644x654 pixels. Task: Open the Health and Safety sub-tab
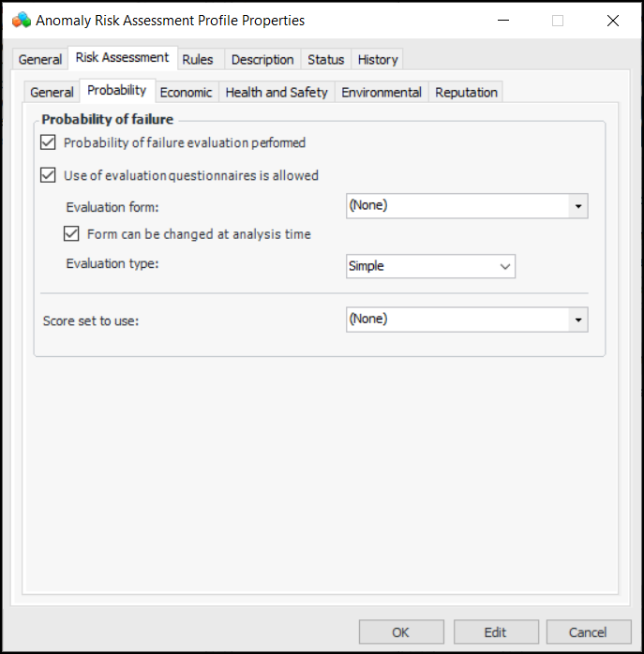point(277,92)
